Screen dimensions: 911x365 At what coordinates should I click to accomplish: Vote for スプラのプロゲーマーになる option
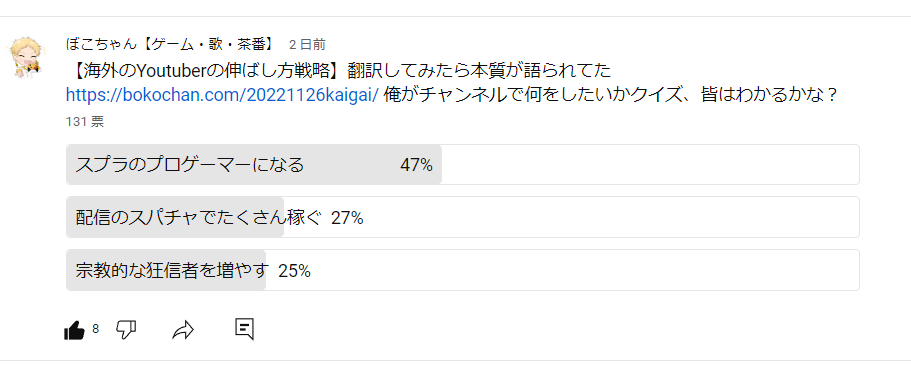tap(462, 165)
